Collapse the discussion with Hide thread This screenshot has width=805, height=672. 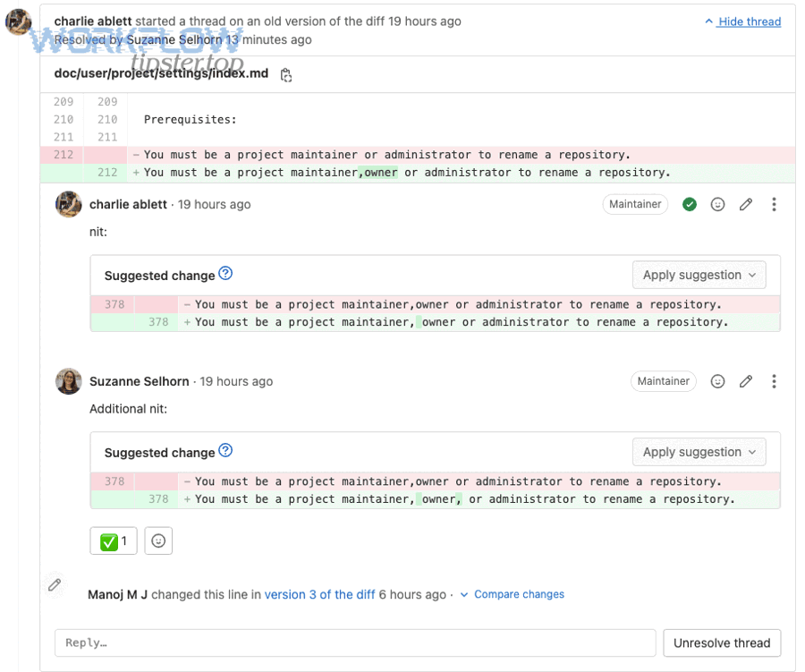[742, 21]
